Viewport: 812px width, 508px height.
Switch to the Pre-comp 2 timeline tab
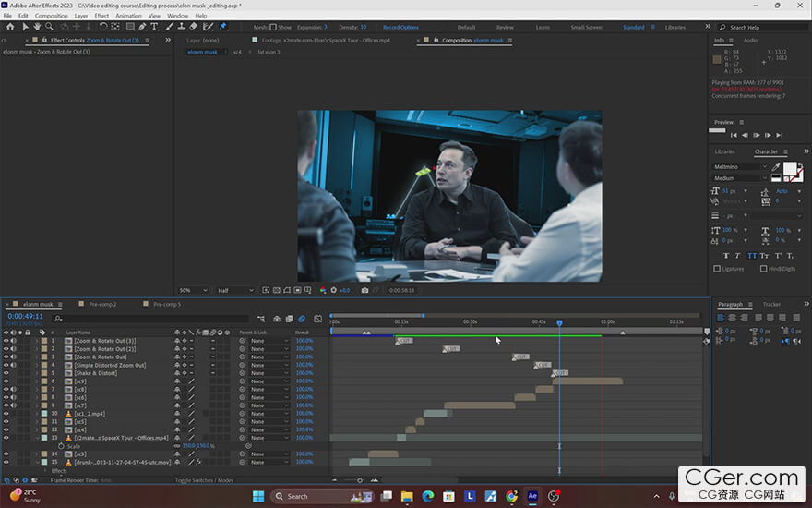102,304
